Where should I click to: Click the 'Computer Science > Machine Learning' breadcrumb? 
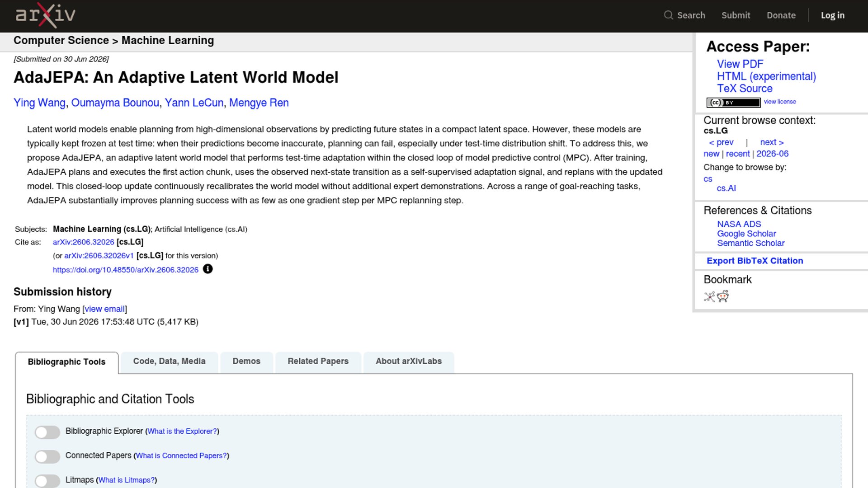click(113, 41)
